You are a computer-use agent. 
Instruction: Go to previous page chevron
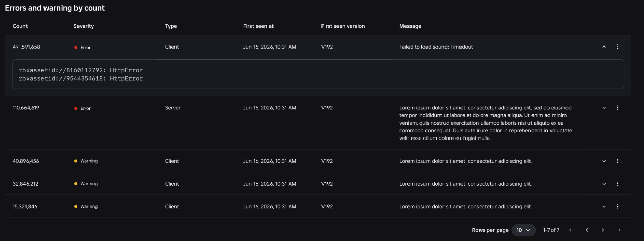587,230
